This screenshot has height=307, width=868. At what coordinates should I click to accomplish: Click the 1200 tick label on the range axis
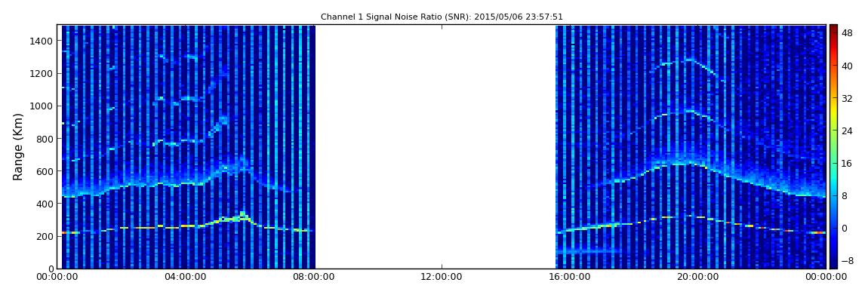[42, 74]
